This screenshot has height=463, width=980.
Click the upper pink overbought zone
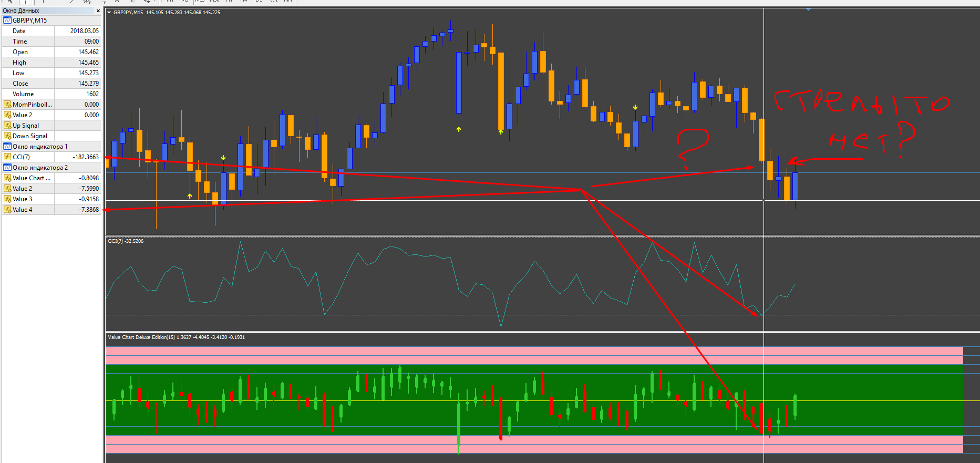point(534,355)
